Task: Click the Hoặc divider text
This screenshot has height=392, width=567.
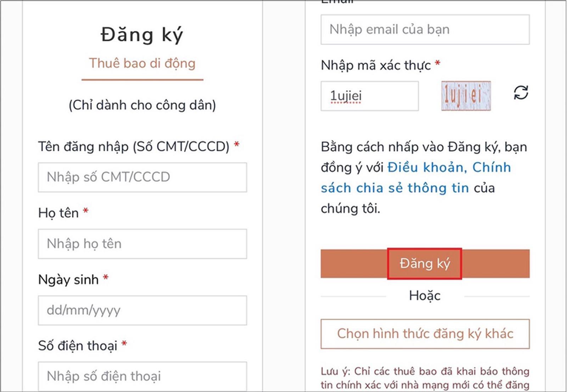Action: point(425,296)
